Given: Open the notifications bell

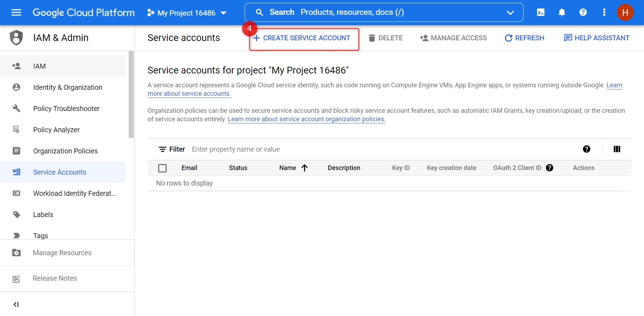Looking at the screenshot, I should tap(562, 12).
